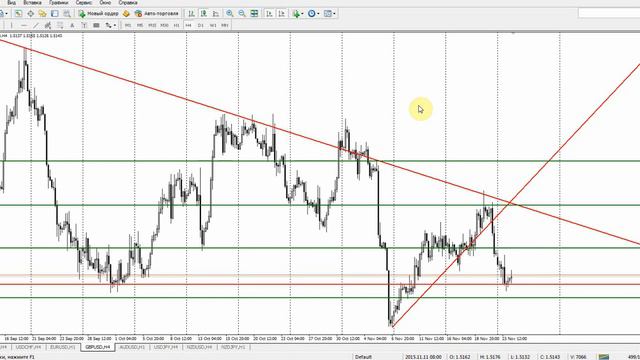Open the Вставка menu
Screen dimensions: 640x360
(32, 2)
